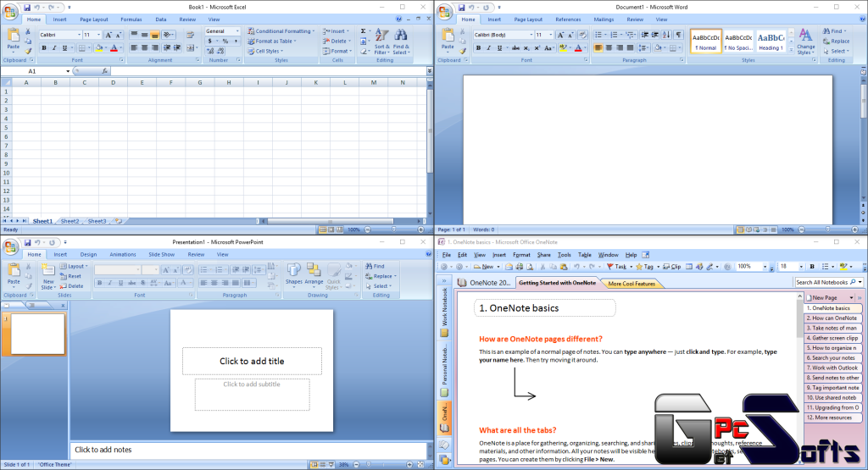Screen dimensions: 868x470
Task: Click Change Styles in Word
Action: pos(806,41)
